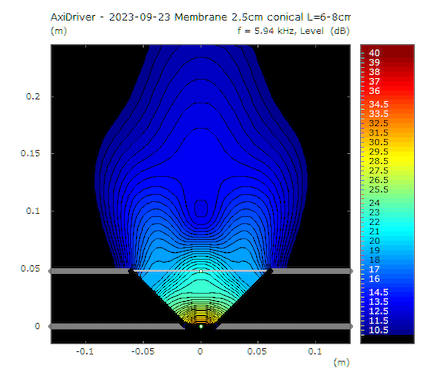Click the small closed contour near 0.1 m
This screenshot has height=371, width=425.
point(201,208)
